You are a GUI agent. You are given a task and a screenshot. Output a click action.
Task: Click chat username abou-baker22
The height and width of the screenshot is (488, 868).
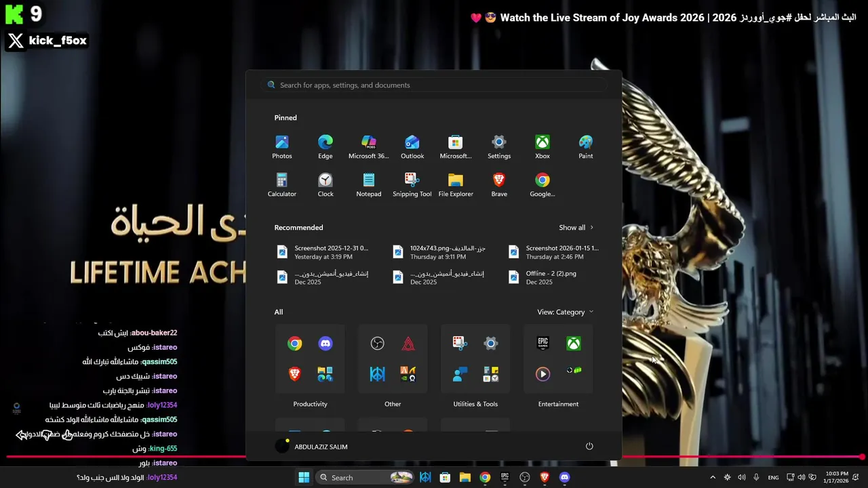click(x=155, y=333)
